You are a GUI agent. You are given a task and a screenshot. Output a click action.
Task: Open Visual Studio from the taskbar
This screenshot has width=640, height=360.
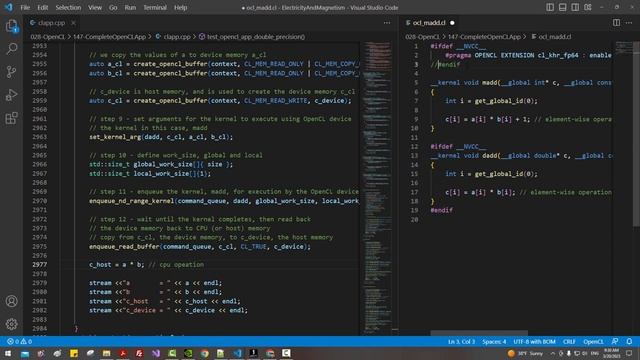[x=156, y=353]
